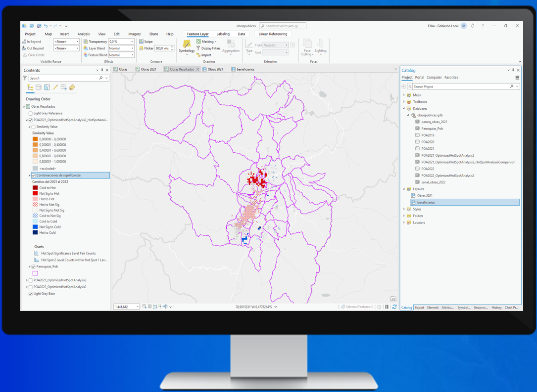
Task: Enable the Light Gray Reference layer
Action: coord(31,113)
